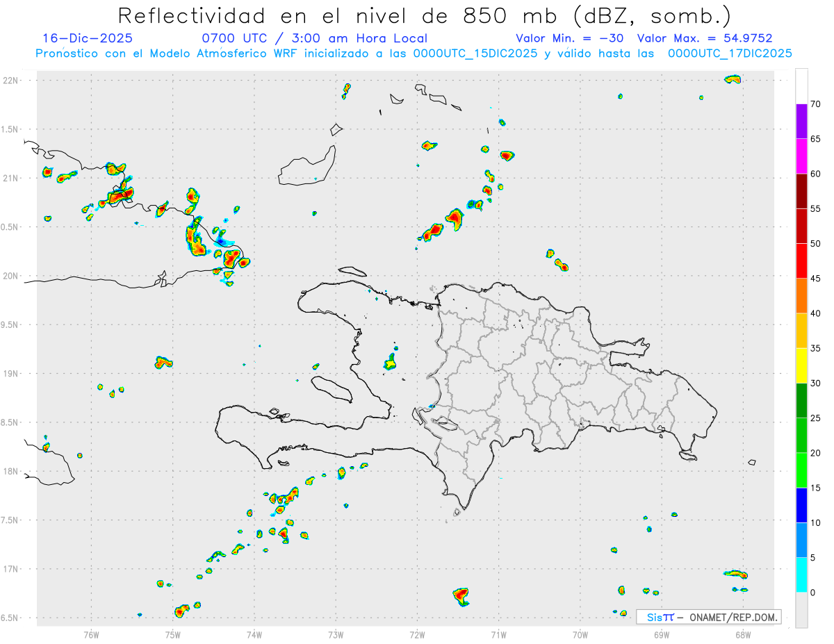Click the title 'Reflectividad en el nivel de 850 mb'
This screenshot has width=834, height=644.
[x=338, y=15]
